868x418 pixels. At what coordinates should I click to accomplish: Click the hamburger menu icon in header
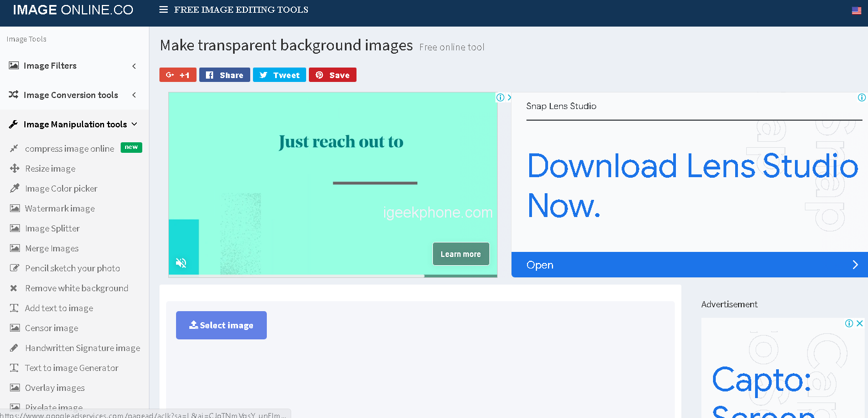click(x=163, y=9)
